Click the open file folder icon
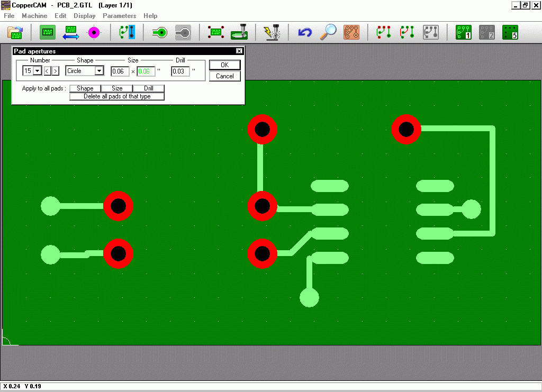The width and height of the screenshot is (542, 392). (14, 32)
